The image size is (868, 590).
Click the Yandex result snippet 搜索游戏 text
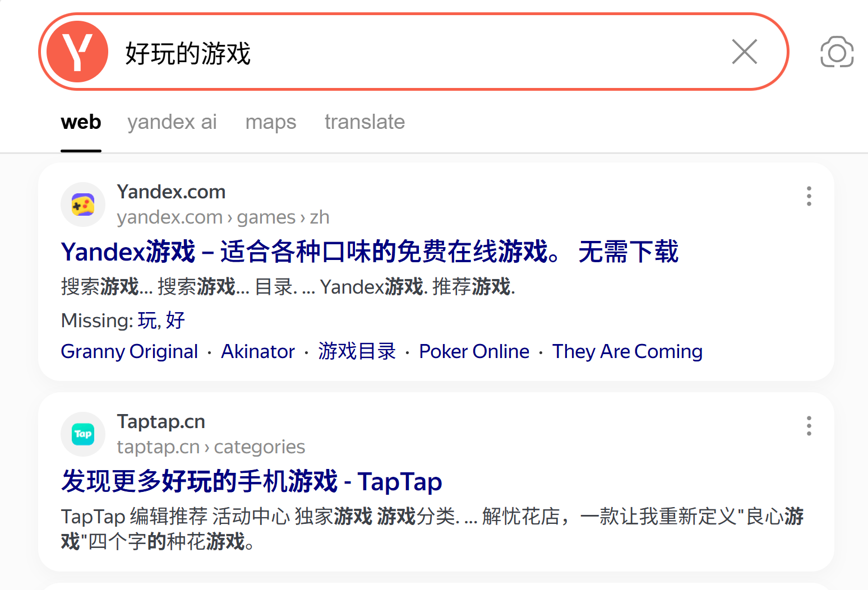[x=288, y=287]
